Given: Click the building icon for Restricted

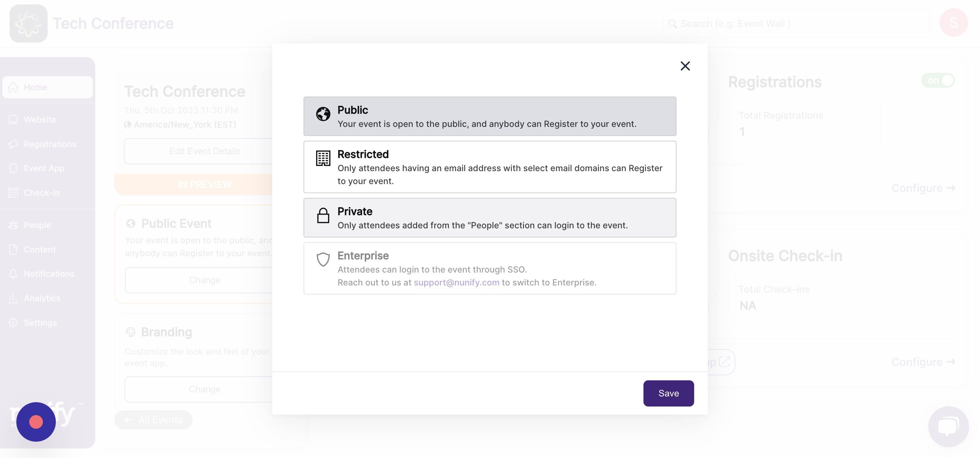Looking at the screenshot, I should pyautogui.click(x=323, y=158).
